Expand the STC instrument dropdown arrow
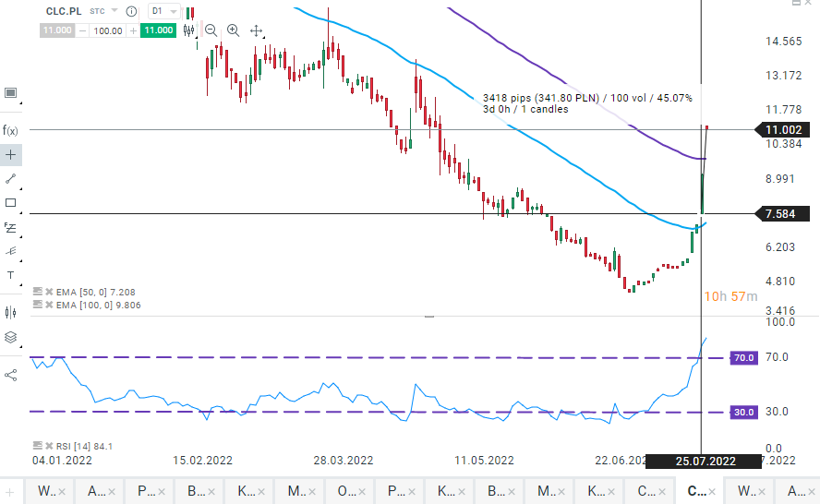Screen dimensions: 820x504 pyautogui.click(x=115, y=10)
